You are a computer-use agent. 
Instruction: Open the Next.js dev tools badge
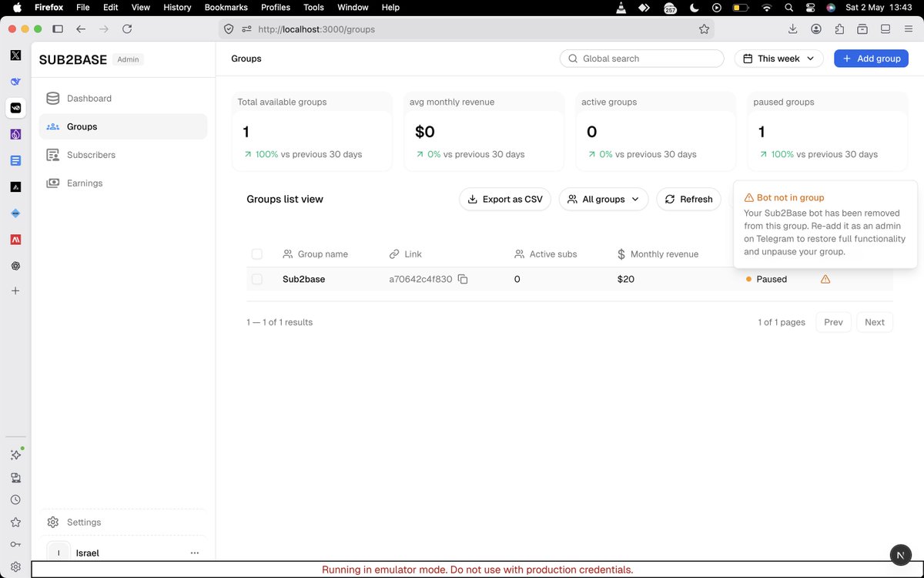pos(901,554)
